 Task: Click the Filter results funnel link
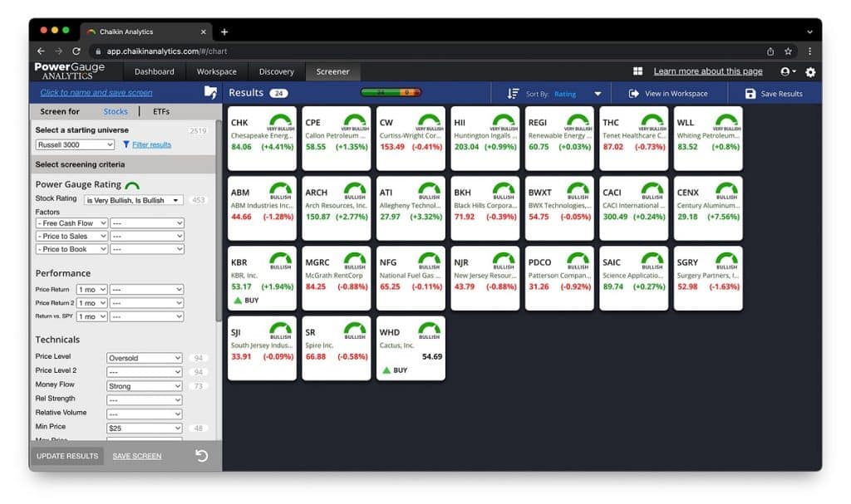coord(147,144)
